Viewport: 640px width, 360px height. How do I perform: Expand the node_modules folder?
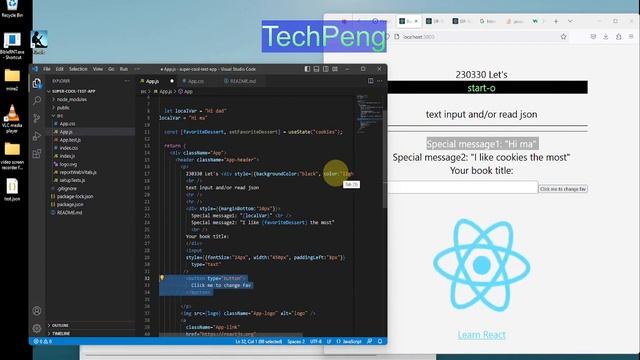71,100
